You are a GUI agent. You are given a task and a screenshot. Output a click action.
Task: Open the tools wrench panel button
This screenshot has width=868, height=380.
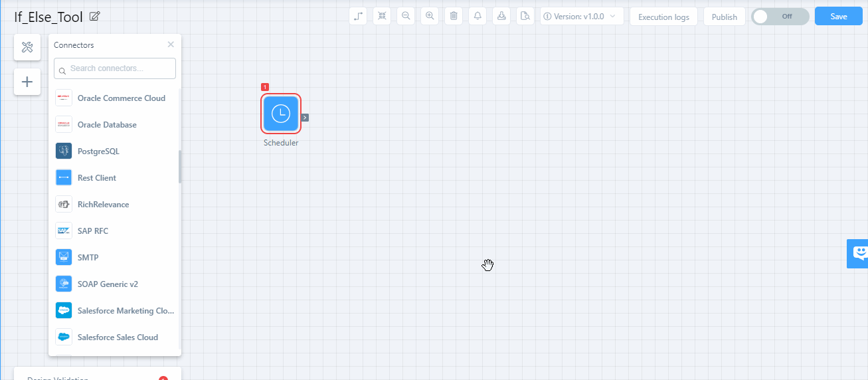pyautogui.click(x=27, y=47)
